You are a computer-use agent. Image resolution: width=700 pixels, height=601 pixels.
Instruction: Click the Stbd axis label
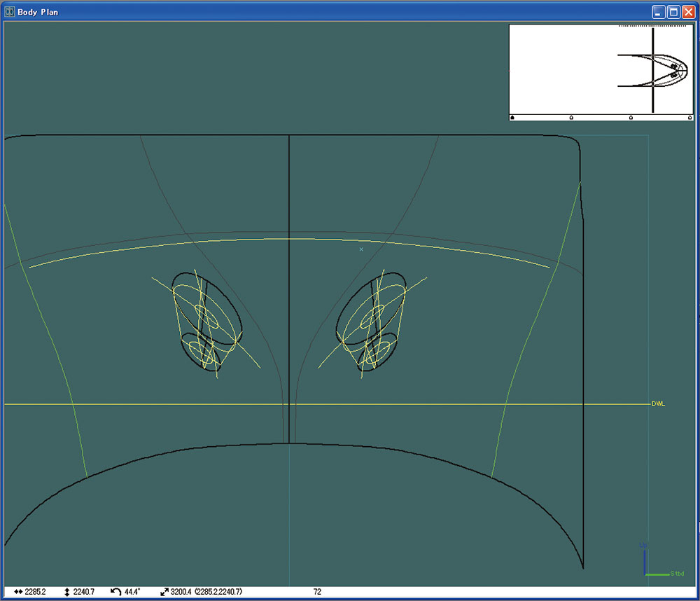tap(677, 573)
